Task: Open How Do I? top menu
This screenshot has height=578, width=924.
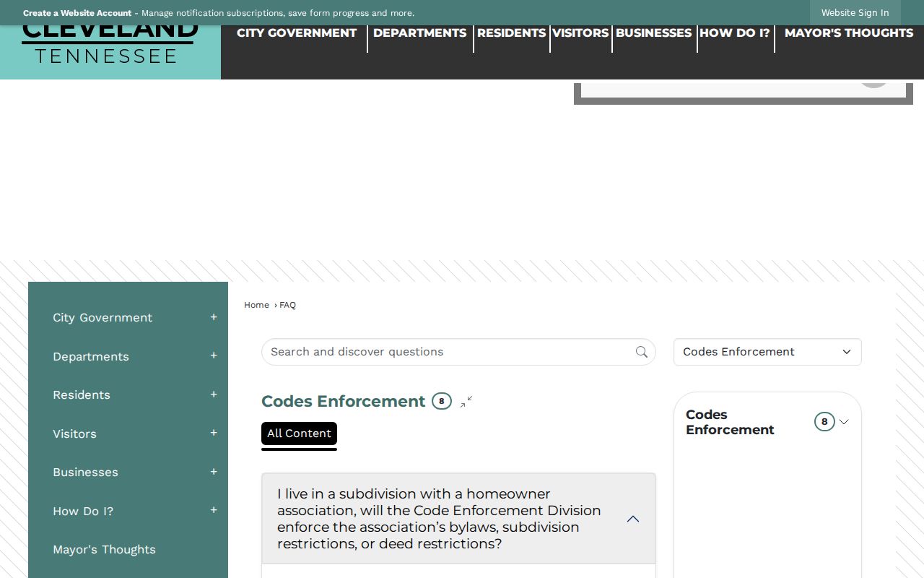Action: tap(735, 33)
